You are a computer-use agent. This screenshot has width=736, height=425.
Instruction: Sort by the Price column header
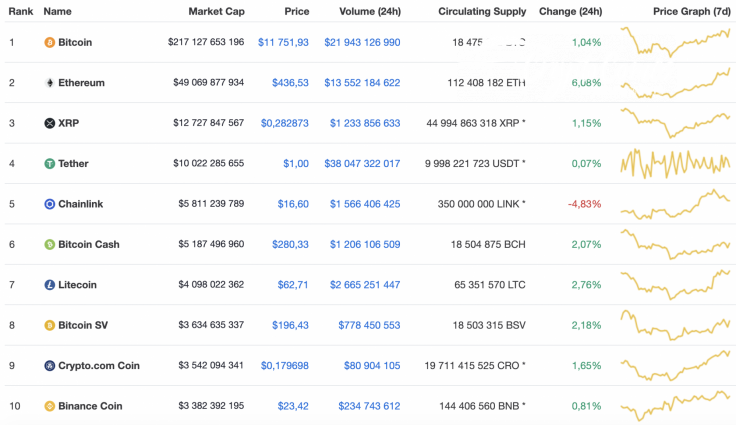click(x=297, y=11)
